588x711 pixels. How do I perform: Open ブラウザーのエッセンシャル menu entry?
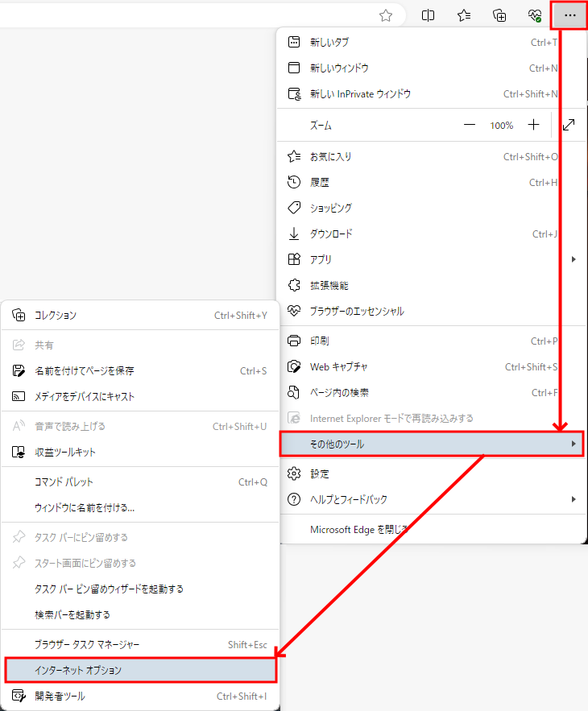[431, 311]
